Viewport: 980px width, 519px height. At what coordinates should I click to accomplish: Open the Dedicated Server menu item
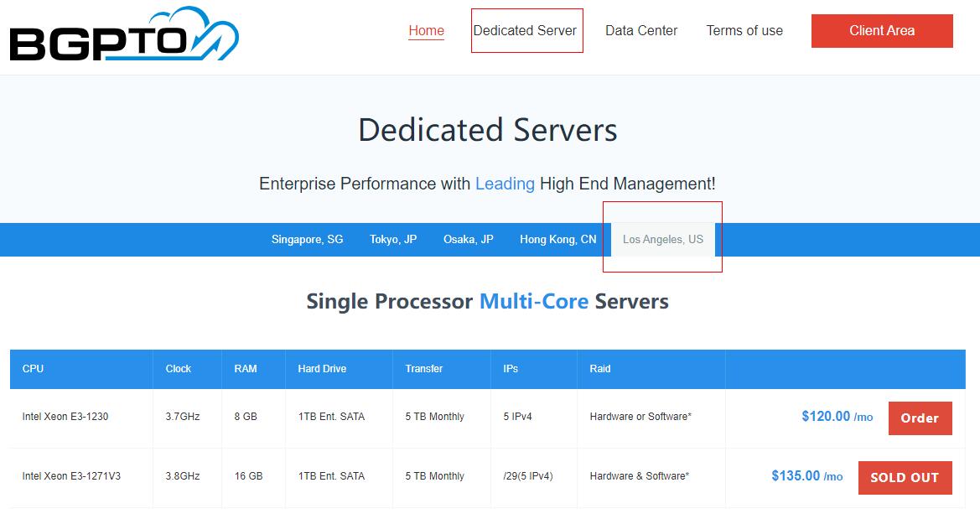[x=525, y=31]
